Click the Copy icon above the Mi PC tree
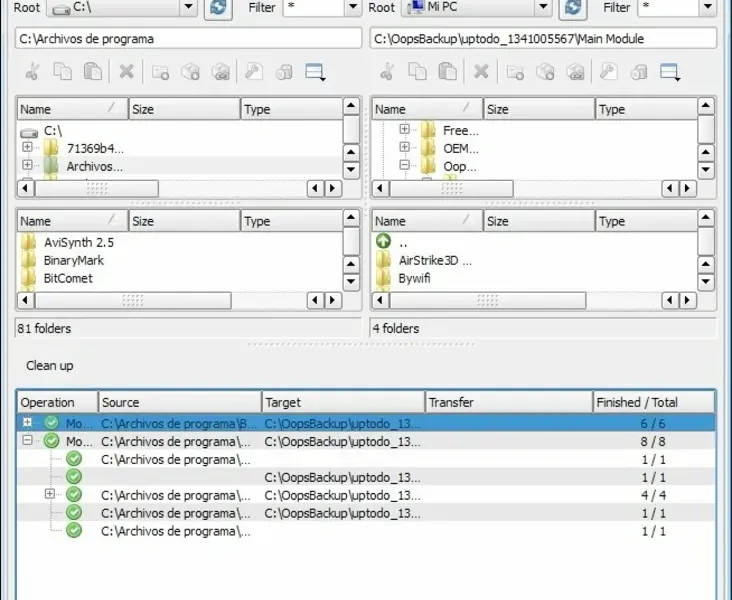 pyautogui.click(x=417, y=72)
